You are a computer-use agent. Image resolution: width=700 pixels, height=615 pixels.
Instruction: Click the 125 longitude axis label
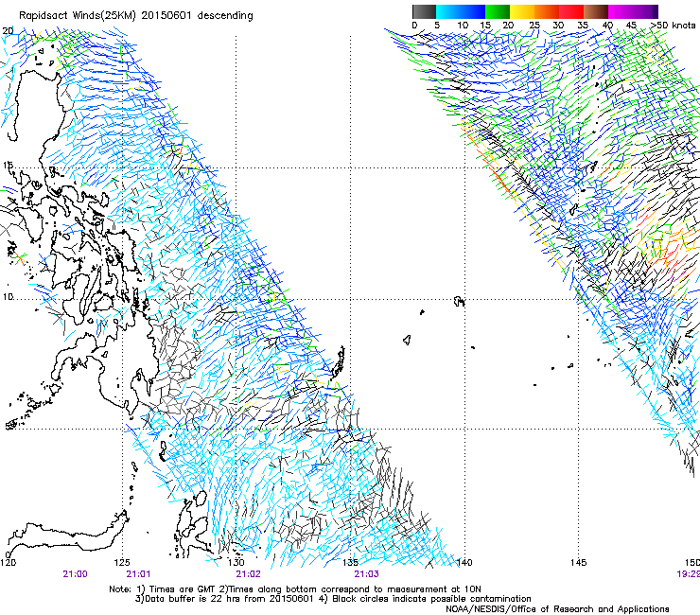point(122,562)
